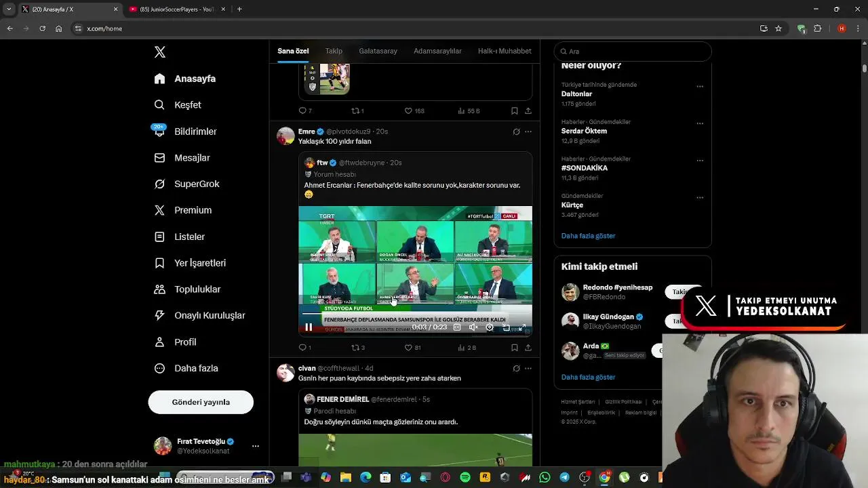Bookmark Emre's post
This screenshot has height=488, width=868.
[x=515, y=348]
